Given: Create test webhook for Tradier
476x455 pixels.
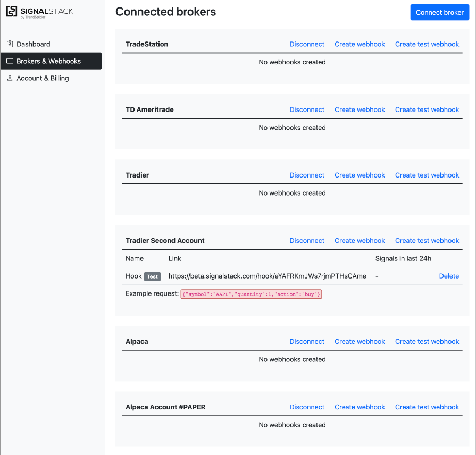Looking at the screenshot, I should coord(427,175).
